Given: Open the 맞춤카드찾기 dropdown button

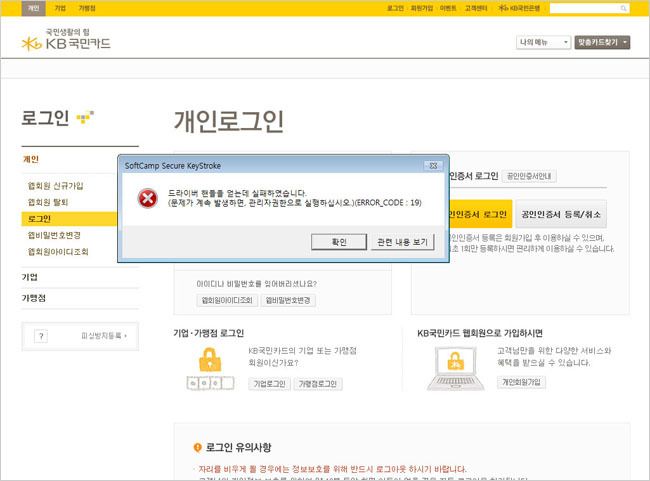Looking at the screenshot, I should (602, 42).
